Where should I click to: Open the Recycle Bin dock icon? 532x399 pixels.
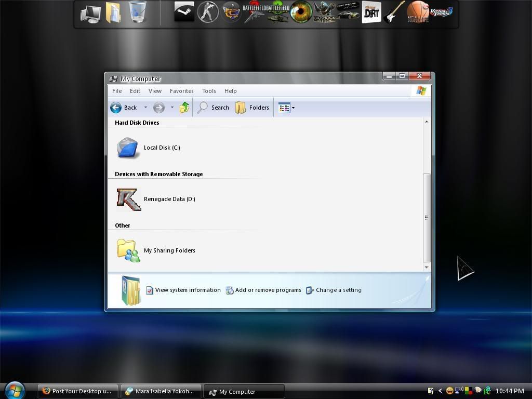[137, 12]
